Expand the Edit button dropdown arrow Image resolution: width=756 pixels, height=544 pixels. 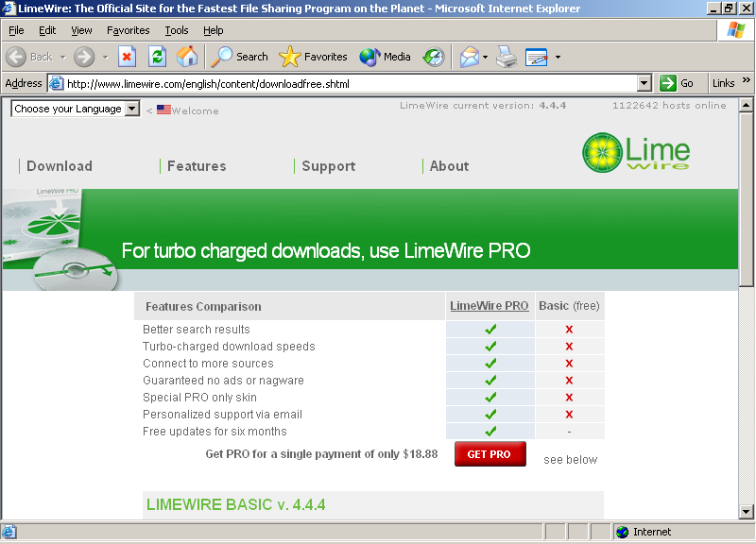point(558,57)
